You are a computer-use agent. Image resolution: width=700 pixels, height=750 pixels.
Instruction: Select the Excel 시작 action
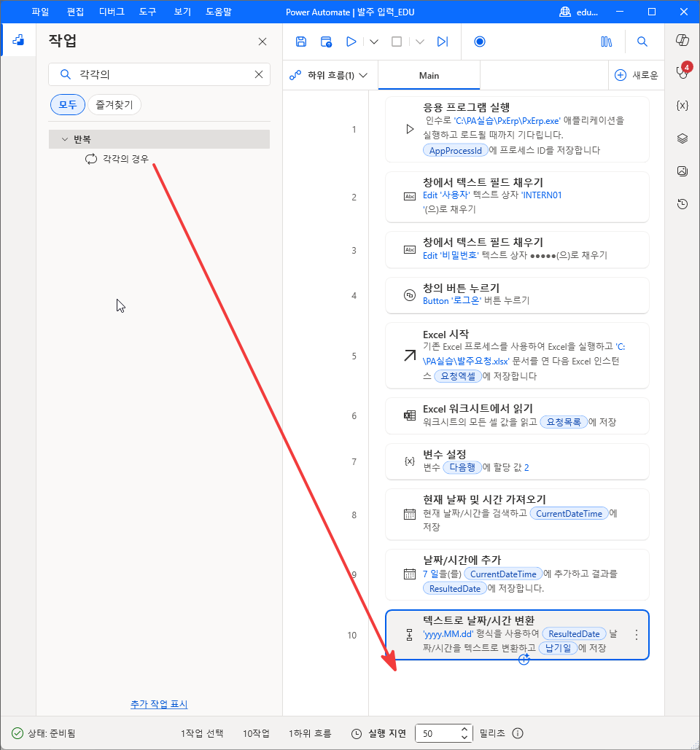(x=517, y=356)
